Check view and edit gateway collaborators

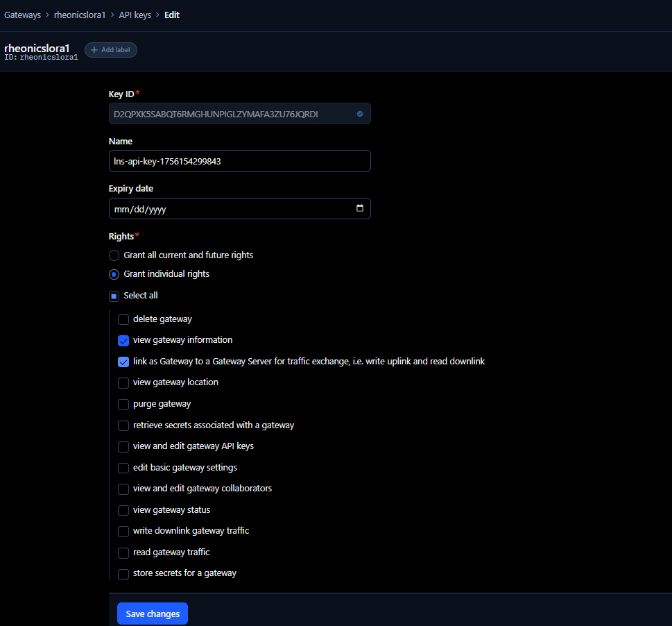click(123, 489)
